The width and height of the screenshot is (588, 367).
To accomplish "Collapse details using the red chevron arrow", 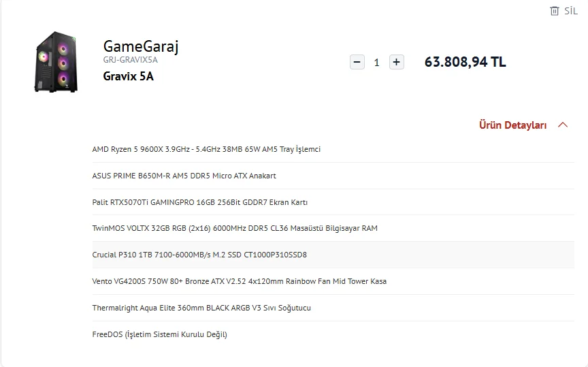I will click(x=563, y=125).
